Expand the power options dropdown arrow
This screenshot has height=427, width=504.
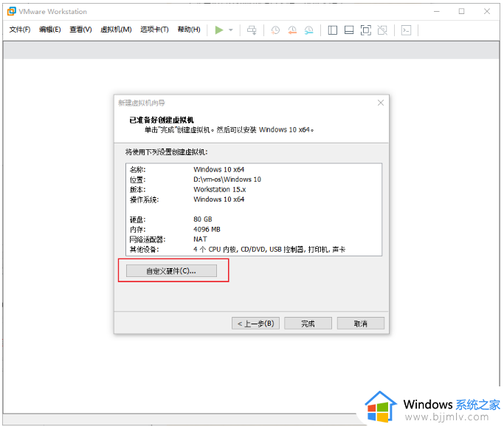coord(231,30)
